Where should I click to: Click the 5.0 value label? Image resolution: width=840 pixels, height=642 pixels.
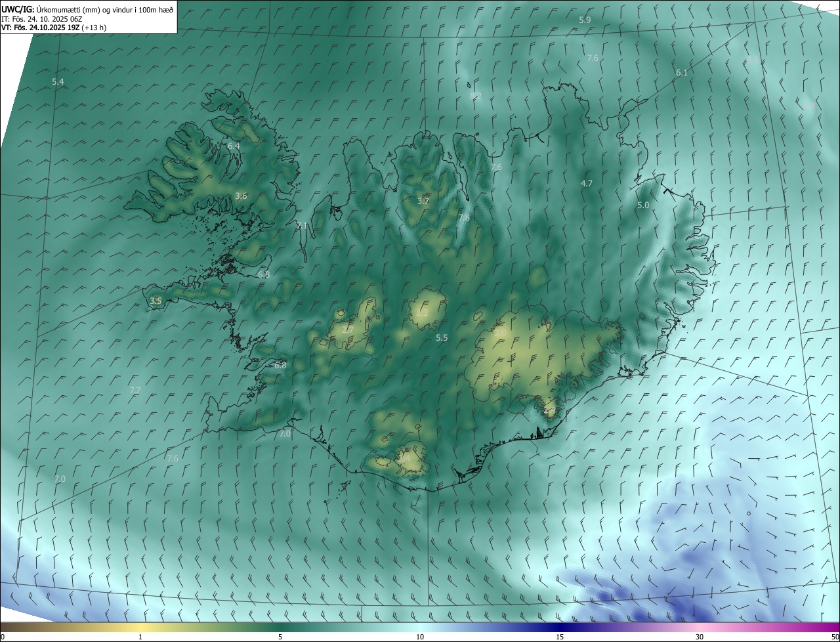point(643,205)
